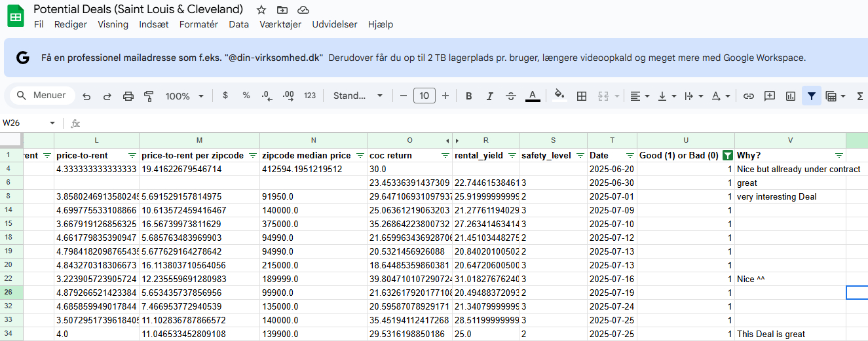868x341 pixels.
Task: Insert a chart
Action: click(x=791, y=96)
